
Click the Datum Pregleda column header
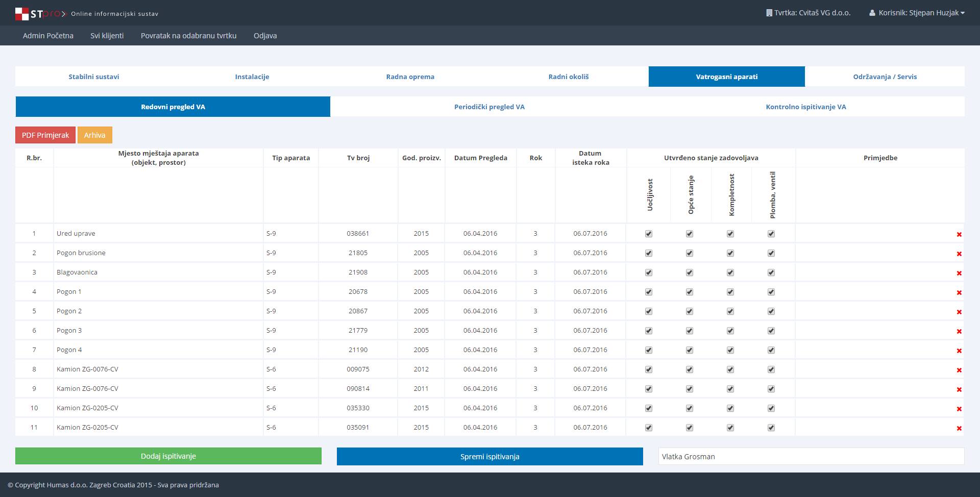click(x=481, y=158)
